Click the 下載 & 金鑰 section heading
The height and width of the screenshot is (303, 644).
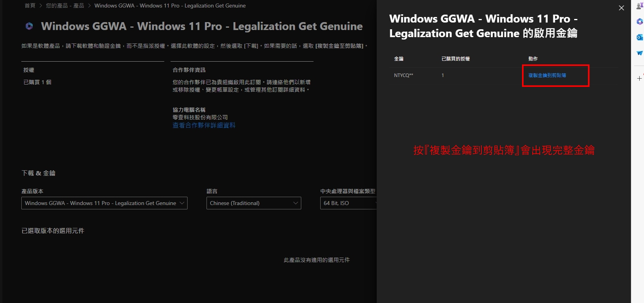pos(38,173)
